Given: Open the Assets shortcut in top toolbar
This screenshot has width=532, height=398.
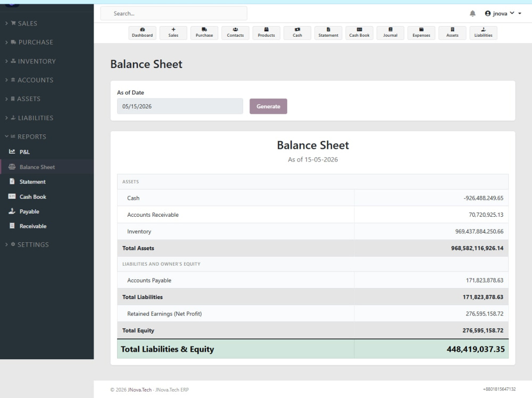Looking at the screenshot, I should 452,32.
